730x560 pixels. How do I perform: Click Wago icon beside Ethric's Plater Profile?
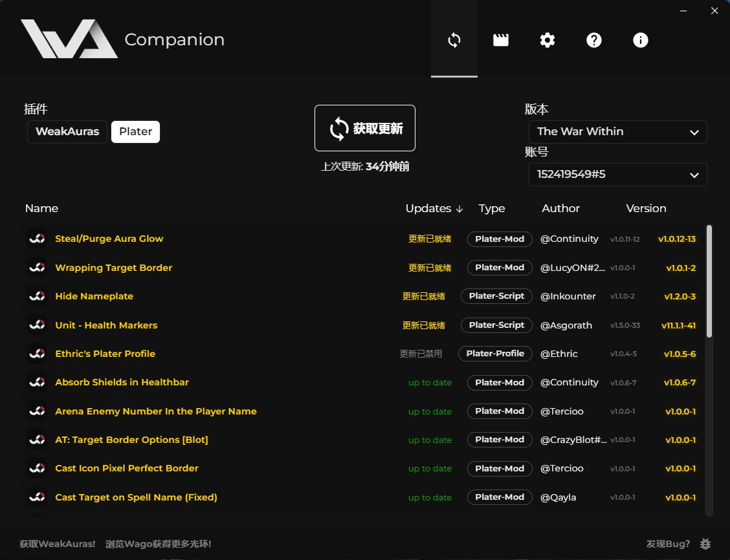(37, 354)
